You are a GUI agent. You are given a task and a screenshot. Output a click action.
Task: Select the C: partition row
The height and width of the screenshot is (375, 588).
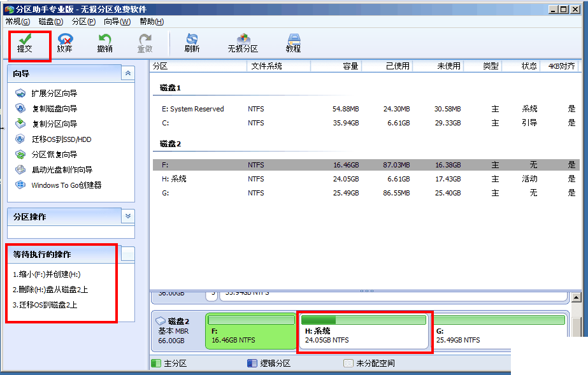pyautogui.click(x=366, y=123)
